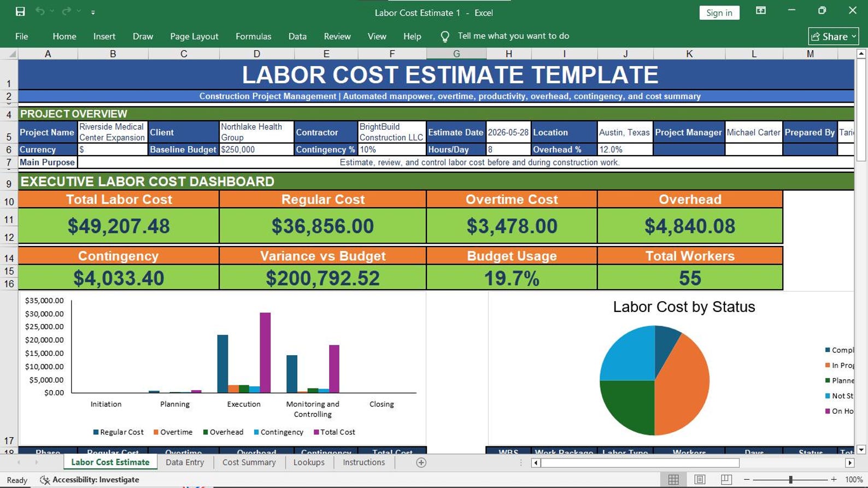Click the zoom slider handle
This screenshot has height=488, width=868.
pyautogui.click(x=790, y=480)
